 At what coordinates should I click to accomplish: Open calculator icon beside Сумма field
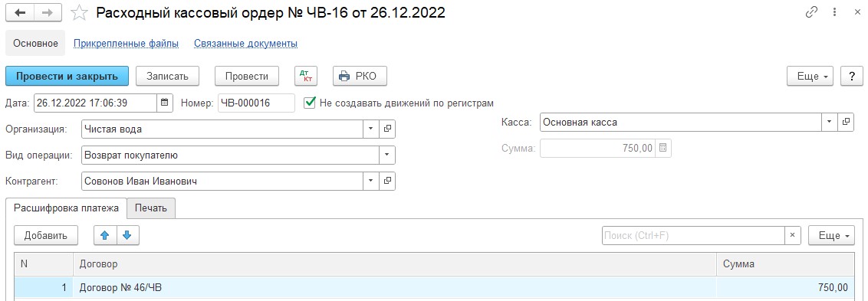(x=663, y=149)
